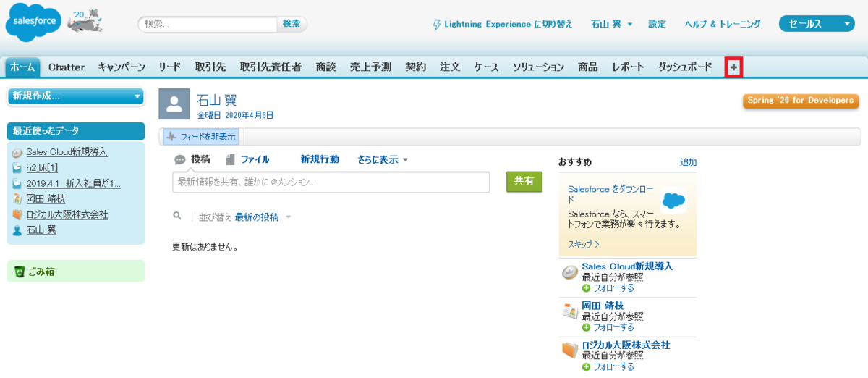The height and width of the screenshot is (378, 868).
Task: Click inside the 検索 search field
Action: click(x=208, y=24)
